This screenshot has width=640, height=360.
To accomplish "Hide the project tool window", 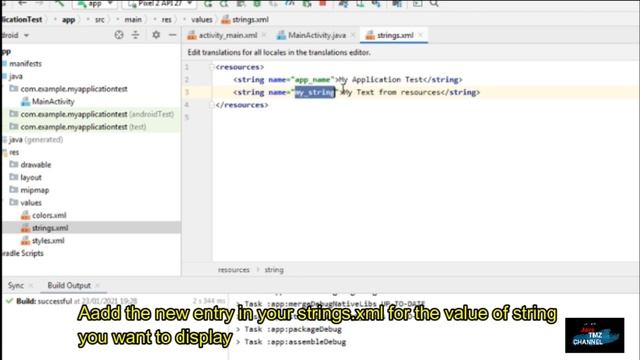I will [172, 35].
